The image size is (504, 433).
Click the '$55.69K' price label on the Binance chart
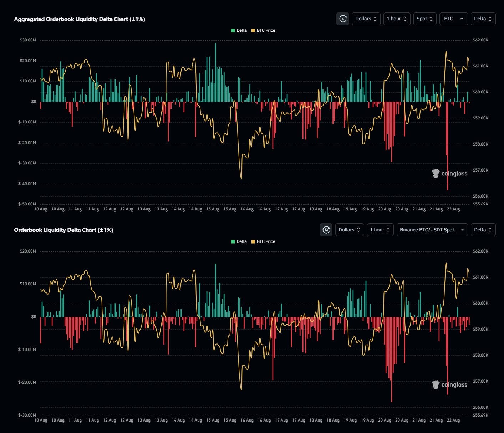click(480, 415)
